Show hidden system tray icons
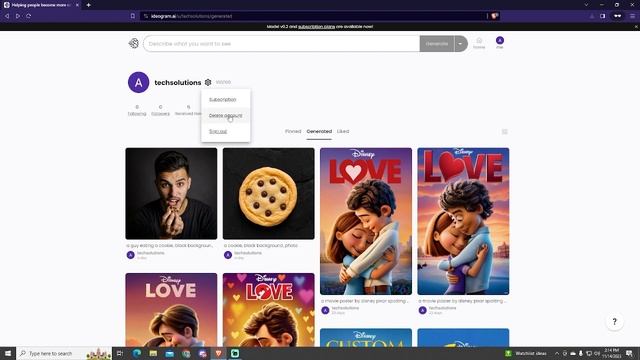Image resolution: width=640 pixels, height=360 pixels. [557, 353]
